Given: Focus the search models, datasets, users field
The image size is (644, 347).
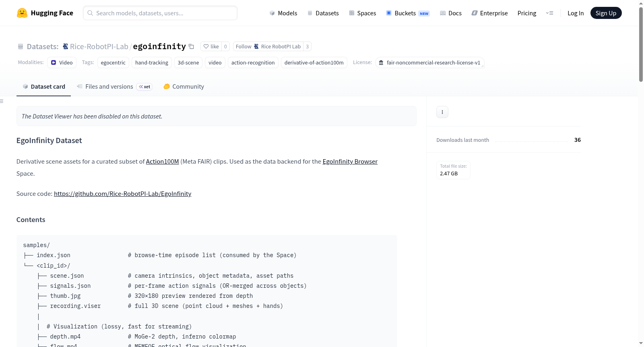Looking at the screenshot, I should [160, 13].
